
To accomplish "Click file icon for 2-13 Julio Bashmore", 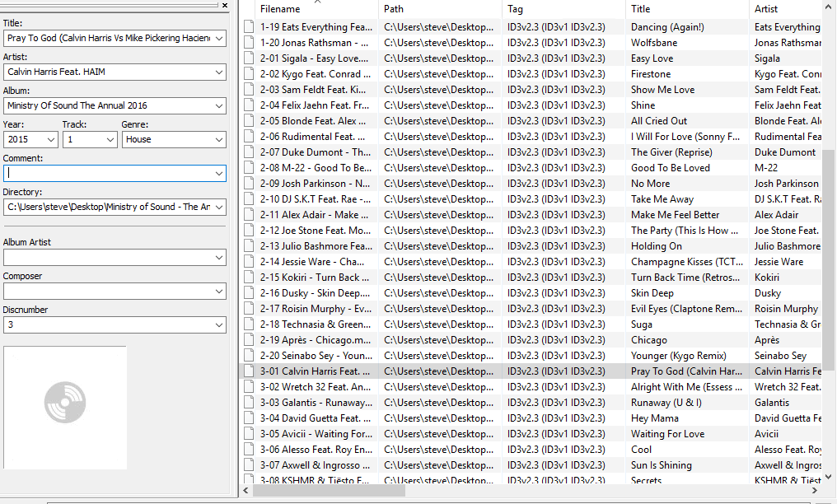I will pyautogui.click(x=249, y=246).
